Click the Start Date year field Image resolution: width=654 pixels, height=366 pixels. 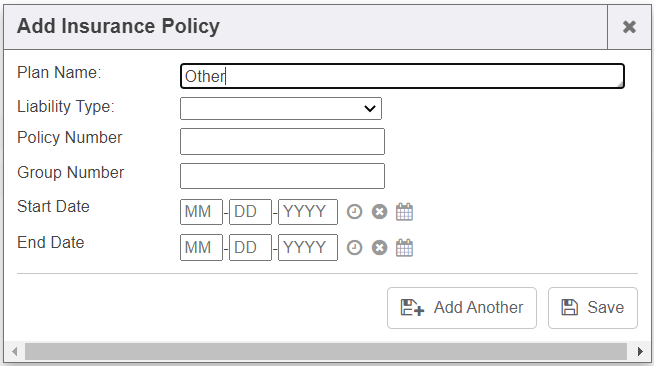coord(308,212)
